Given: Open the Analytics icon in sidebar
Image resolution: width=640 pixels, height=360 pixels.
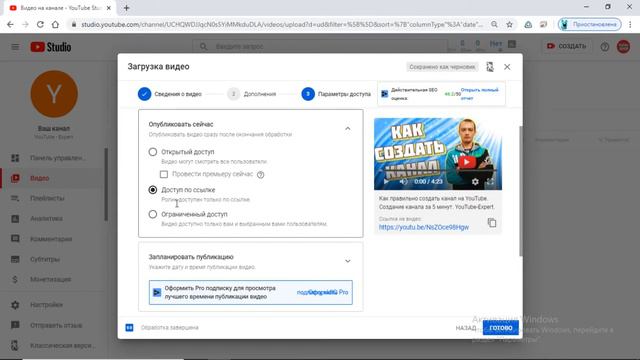Looking at the screenshot, I should pyautogui.click(x=15, y=219).
